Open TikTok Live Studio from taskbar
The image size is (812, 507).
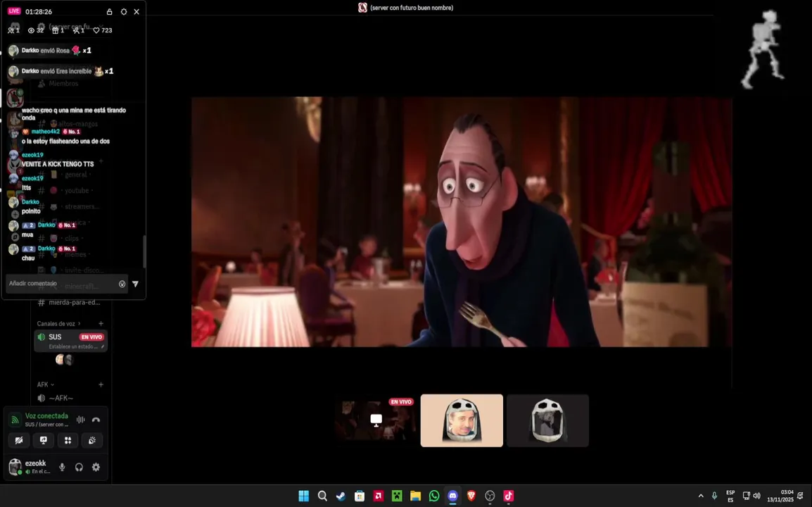(509, 496)
